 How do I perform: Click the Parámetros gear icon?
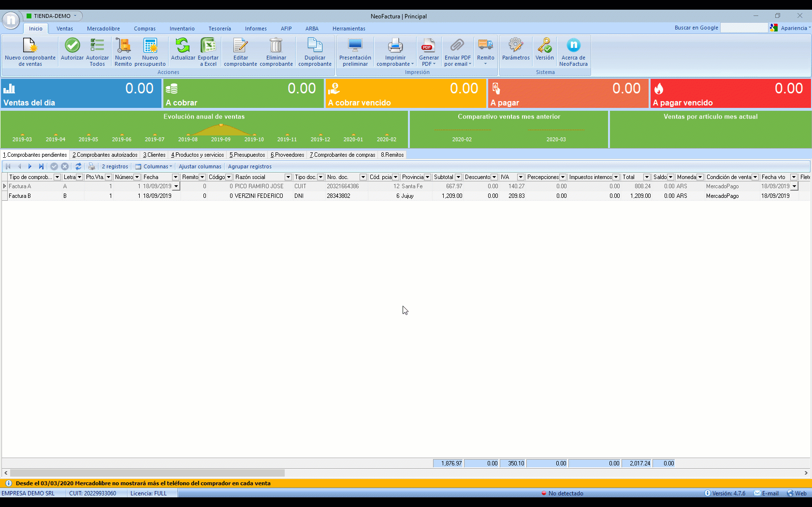point(516,45)
